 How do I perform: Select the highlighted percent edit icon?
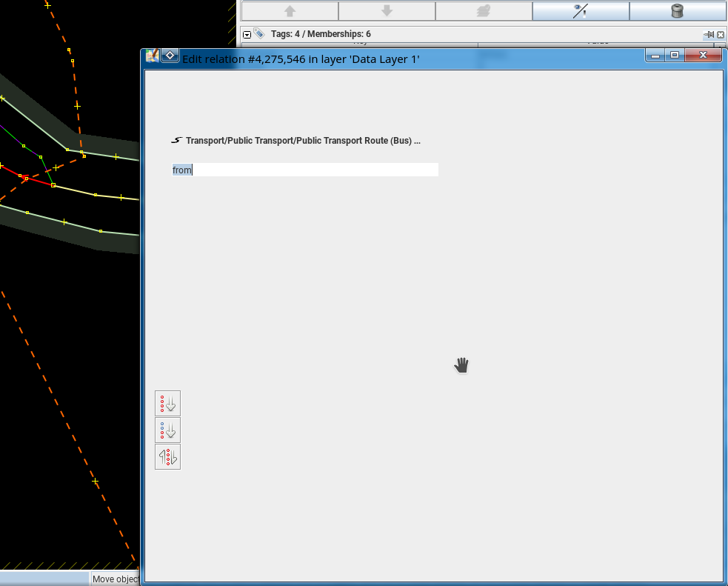tap(581, 10)
